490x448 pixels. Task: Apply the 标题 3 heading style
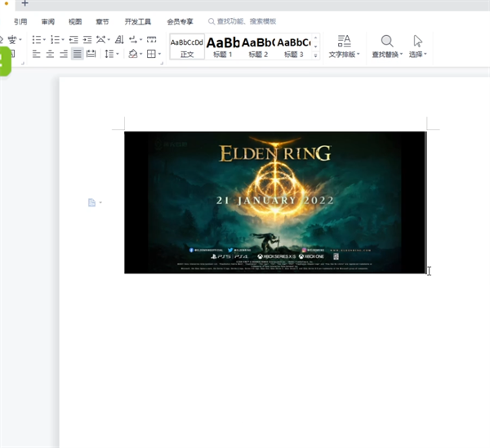click(x=294, y=47)
